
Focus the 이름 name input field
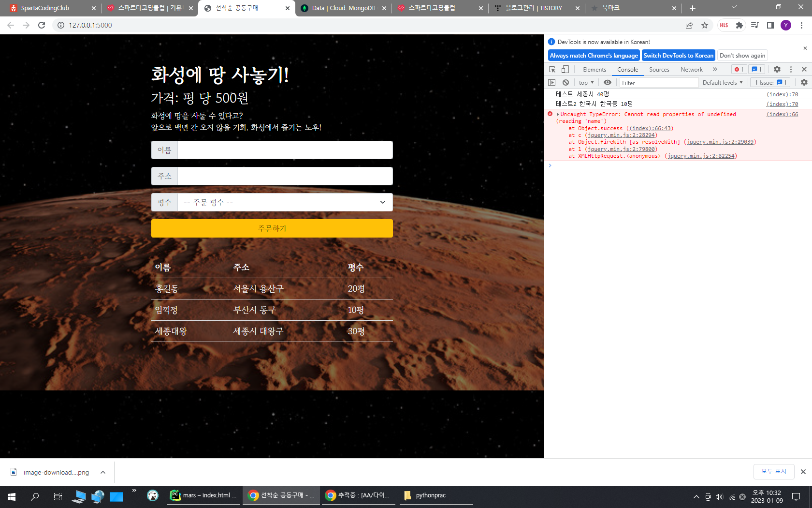click(285, 150)
